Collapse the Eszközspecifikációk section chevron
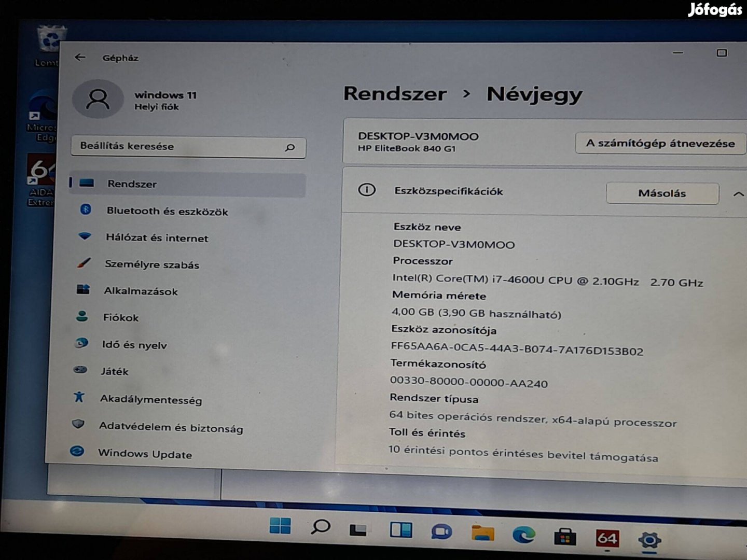The width and height of the screenshot is (747, 560). click(x=738, y=193)
